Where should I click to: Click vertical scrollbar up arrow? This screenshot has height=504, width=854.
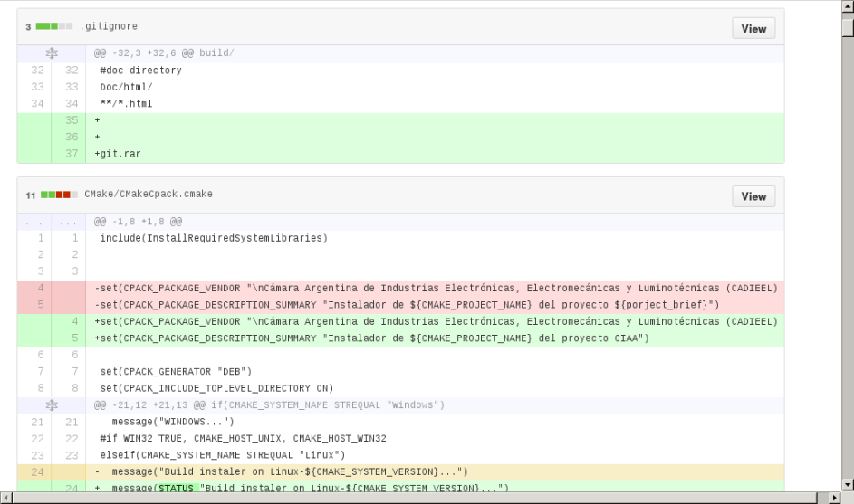click(x=848, y=6)
